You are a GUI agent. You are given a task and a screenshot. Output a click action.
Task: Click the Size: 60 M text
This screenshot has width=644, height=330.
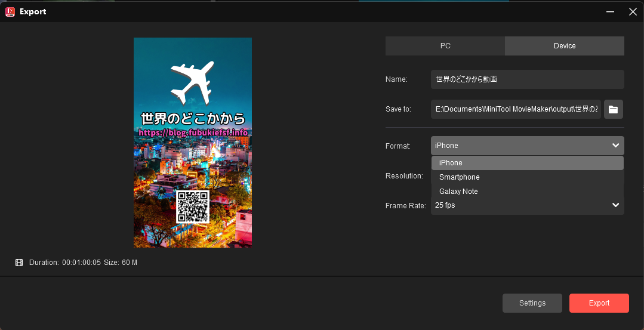121,263
